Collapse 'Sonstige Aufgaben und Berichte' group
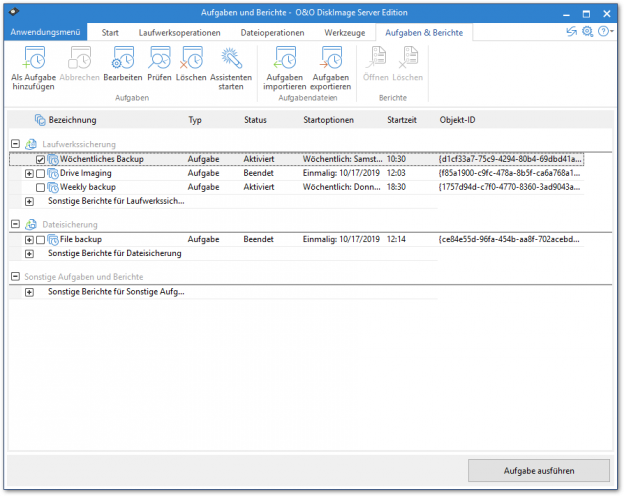Viewport: 624px width, 496px height. pos(15,277)
